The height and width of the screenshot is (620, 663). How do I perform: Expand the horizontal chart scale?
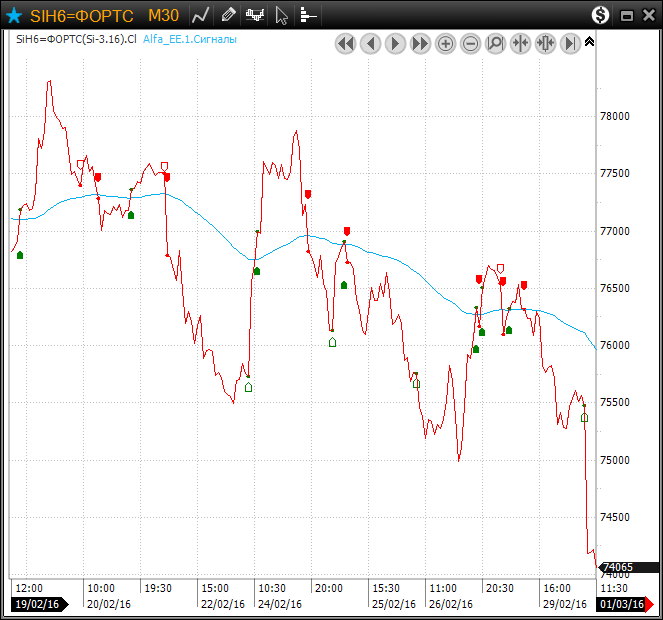(545, 43)
